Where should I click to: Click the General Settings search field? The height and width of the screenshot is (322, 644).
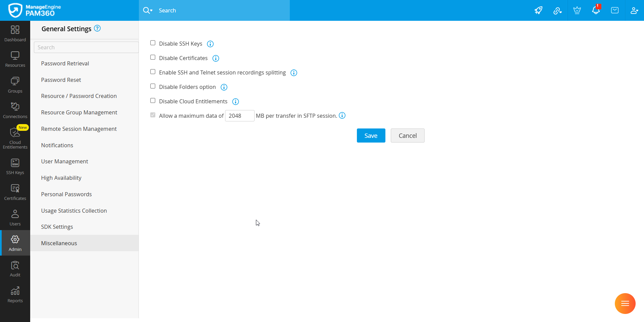tap(86, 47)
